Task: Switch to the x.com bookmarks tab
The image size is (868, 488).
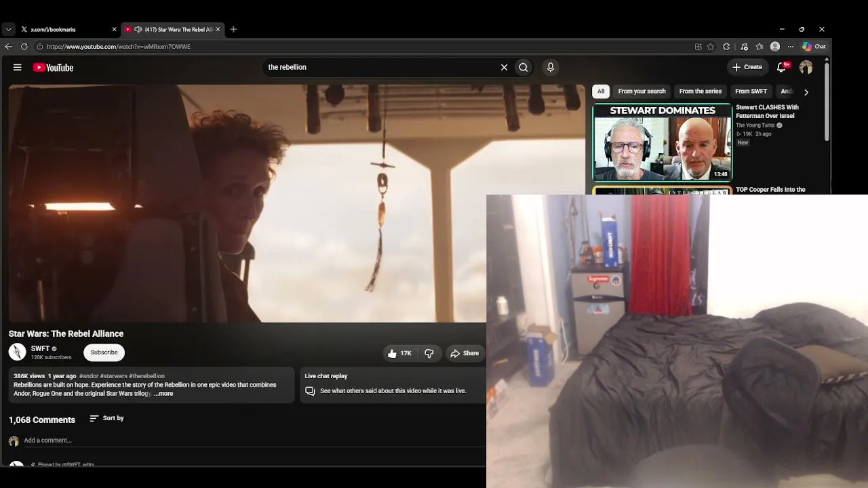Action: 68,29
